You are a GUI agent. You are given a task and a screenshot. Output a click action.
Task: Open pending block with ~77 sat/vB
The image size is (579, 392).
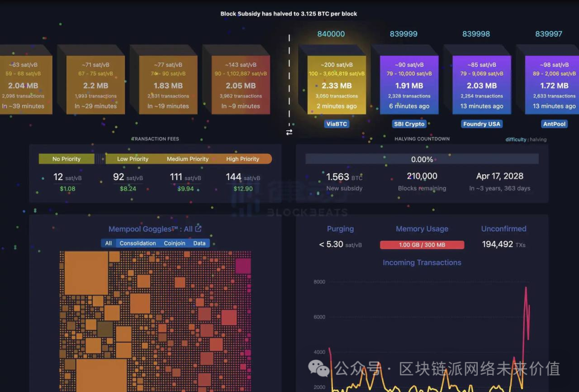tap(168, 85)
